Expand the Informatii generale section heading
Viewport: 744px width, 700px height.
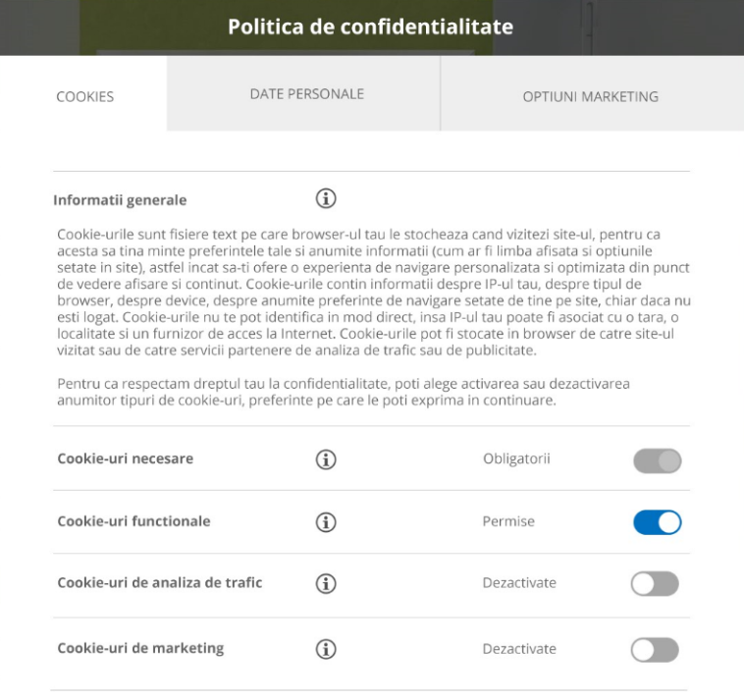pos(120,200)
